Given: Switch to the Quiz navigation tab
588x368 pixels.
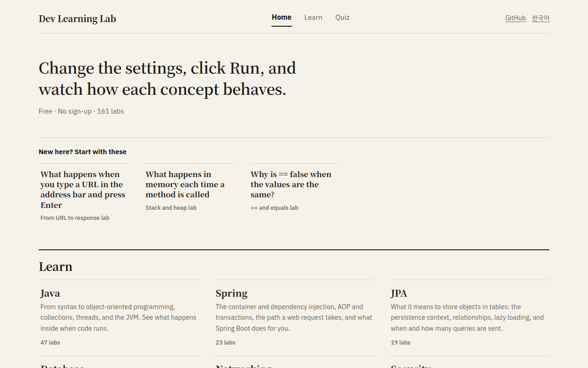Looking at the screenshot, I should pyautogui.click(x=342, y=17).
